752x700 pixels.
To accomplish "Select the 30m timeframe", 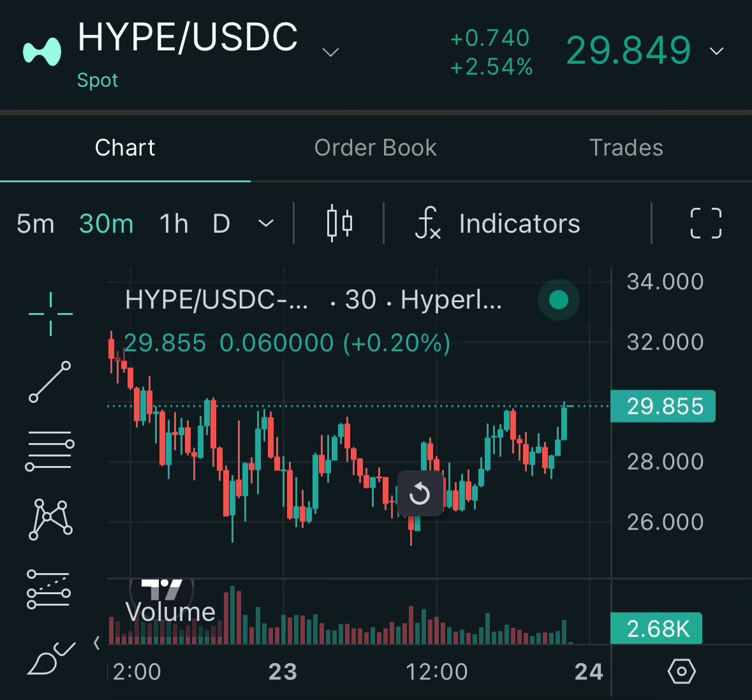I will (x=106, y=223).
